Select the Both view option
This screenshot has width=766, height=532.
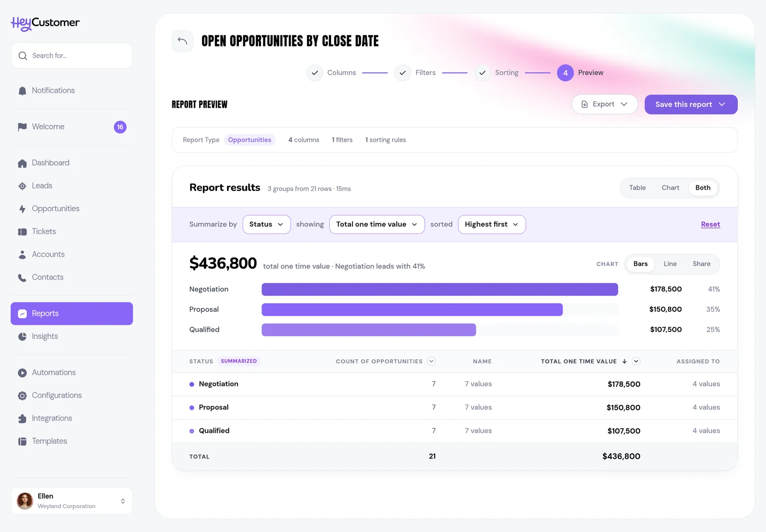tap(703, 188)
